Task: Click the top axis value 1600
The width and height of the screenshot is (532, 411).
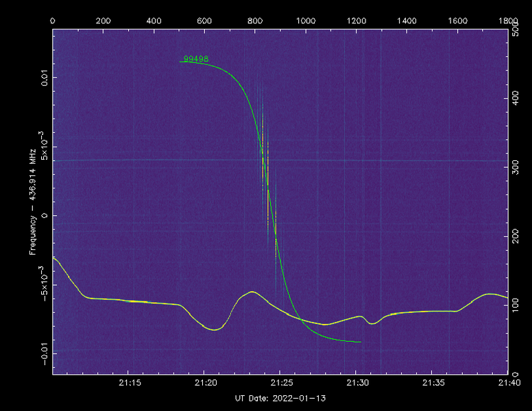Action: [458, 21]
